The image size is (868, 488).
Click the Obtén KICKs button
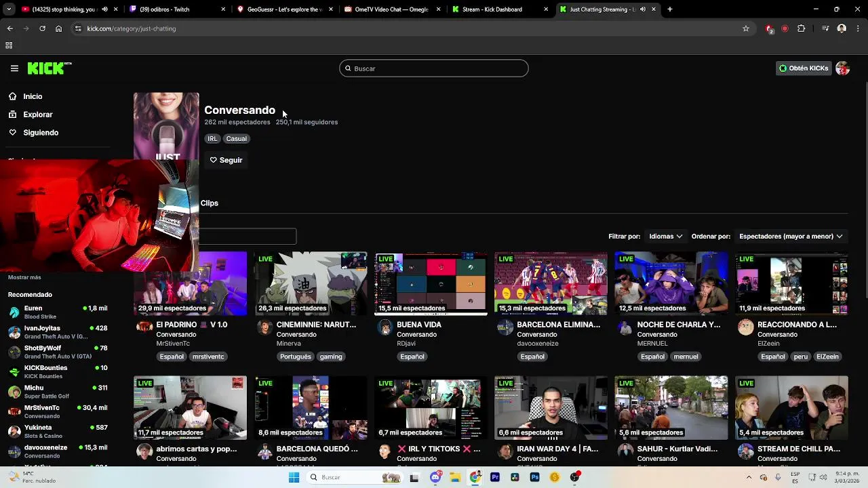click(x=804, y=68)
